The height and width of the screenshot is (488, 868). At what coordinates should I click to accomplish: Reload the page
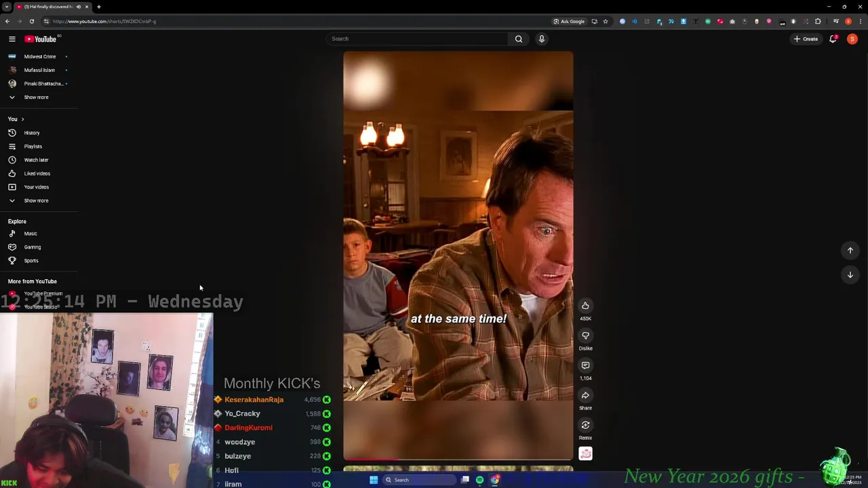31,21
